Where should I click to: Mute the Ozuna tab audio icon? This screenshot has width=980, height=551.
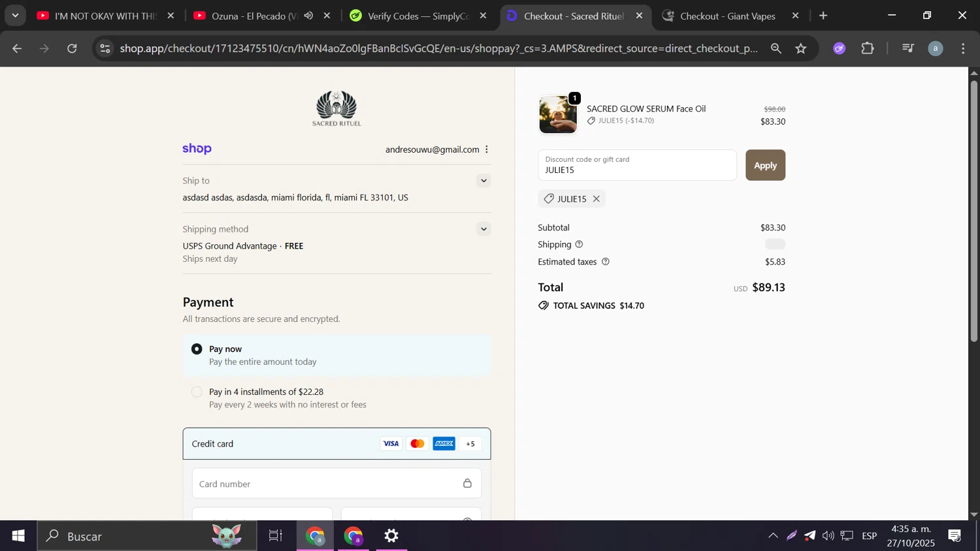308,16
